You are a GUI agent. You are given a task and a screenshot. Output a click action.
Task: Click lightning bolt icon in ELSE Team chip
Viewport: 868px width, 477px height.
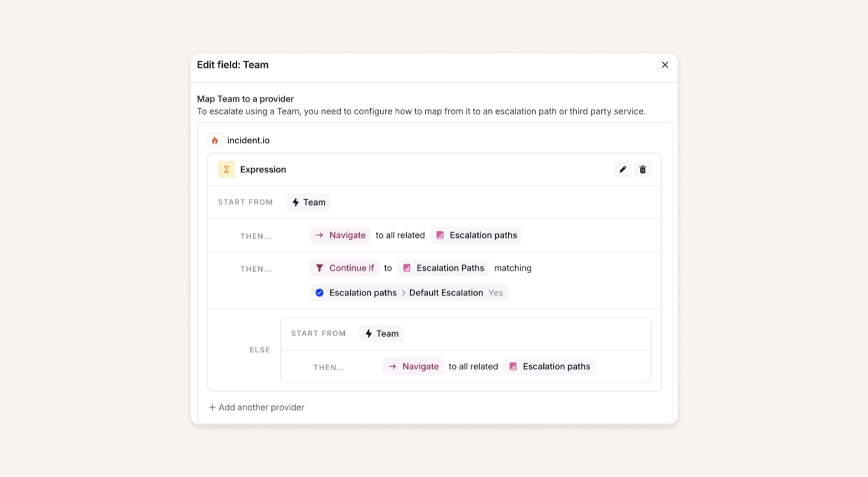point(368,333)
